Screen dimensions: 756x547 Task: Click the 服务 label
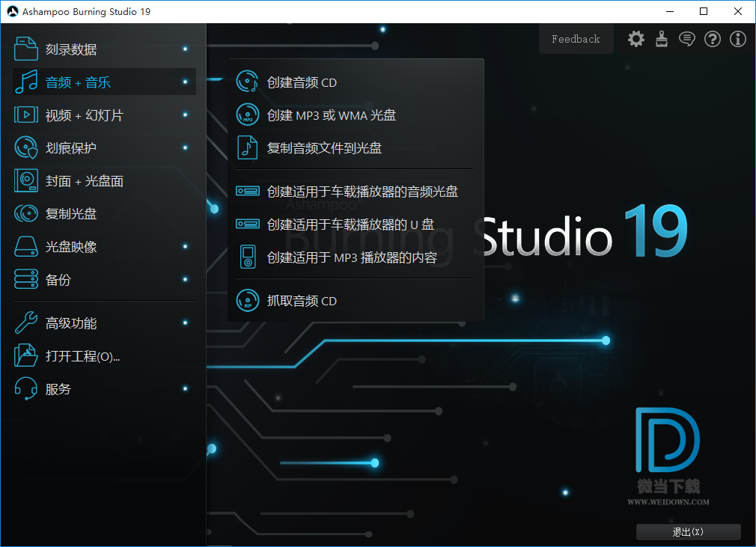coord(58,389)
